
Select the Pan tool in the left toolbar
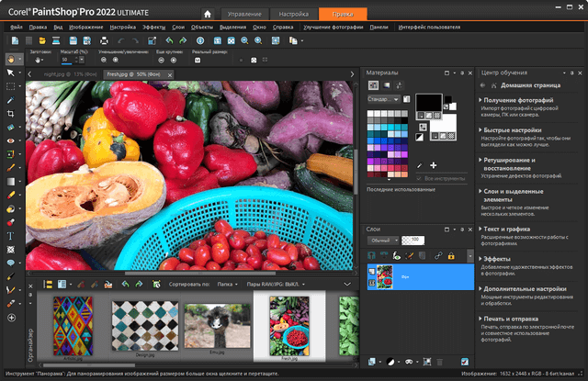[11, 58]
